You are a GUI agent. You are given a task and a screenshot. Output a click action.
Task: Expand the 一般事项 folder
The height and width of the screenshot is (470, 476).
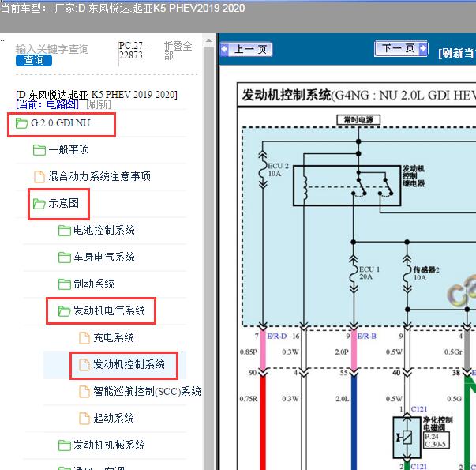tap(69, 149)
